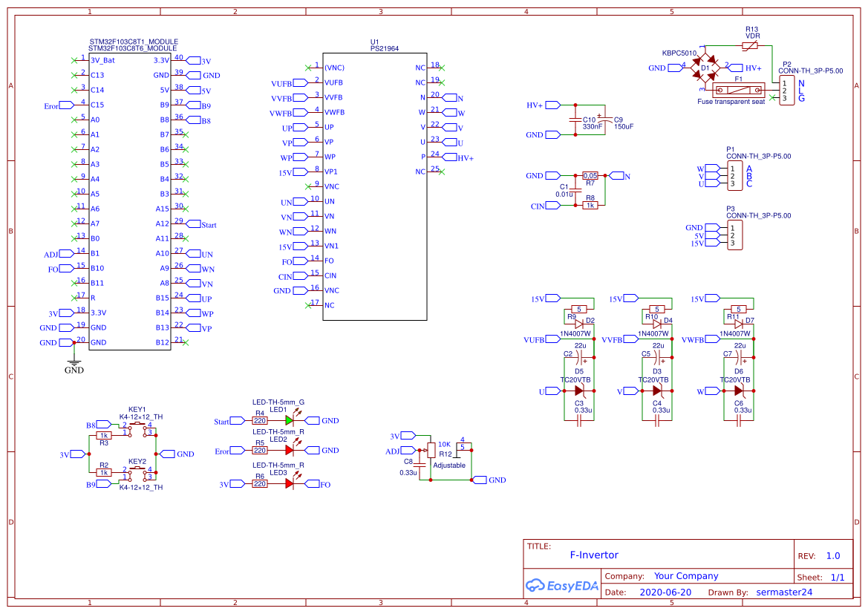This screenshot has height=614, width=868.
Task: Select the red LED3 symbol
Action: [289, 483]
